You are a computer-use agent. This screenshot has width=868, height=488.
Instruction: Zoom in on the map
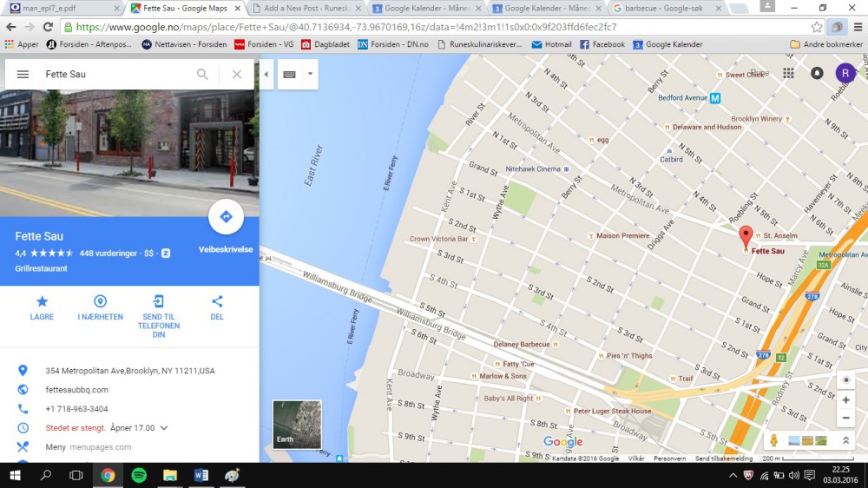(845, 400)
